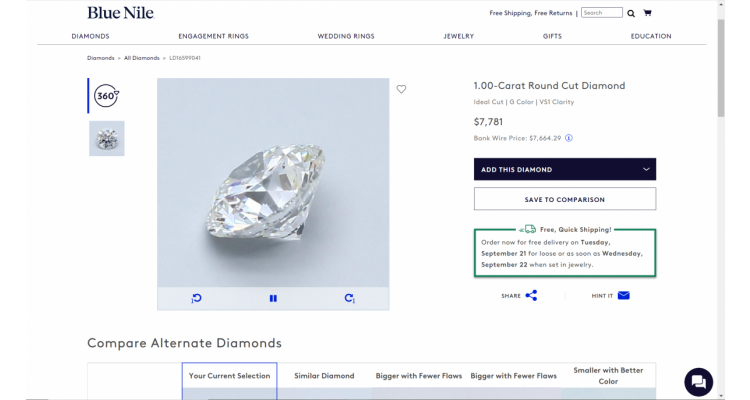This screenshot has width=750, height=400.
Task: Click Save to Comparison button
Action: click(x=564, y=199)
